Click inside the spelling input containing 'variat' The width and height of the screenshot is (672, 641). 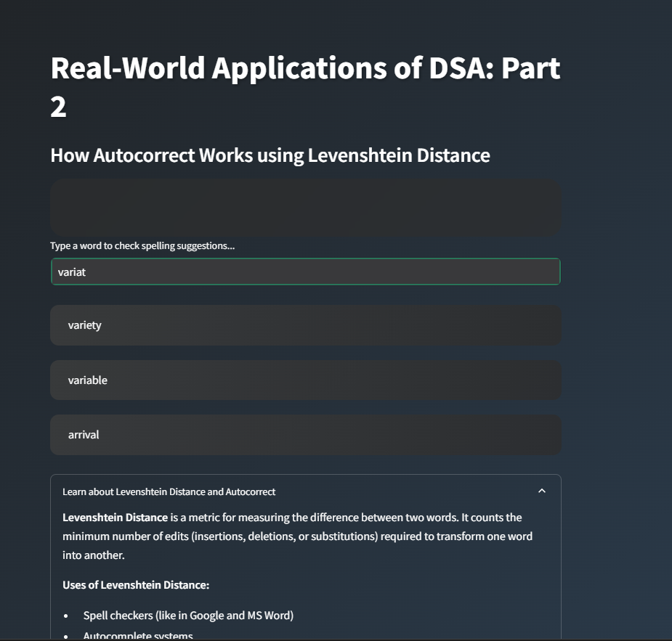[x=305, y=271]
